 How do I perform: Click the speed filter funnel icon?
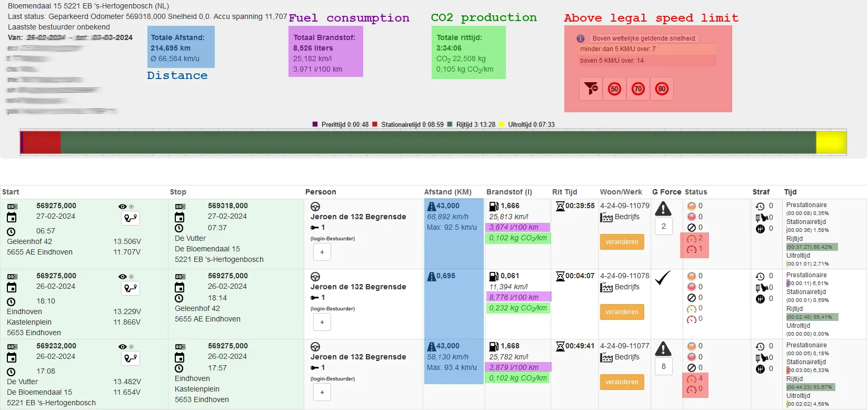[591, 89]
